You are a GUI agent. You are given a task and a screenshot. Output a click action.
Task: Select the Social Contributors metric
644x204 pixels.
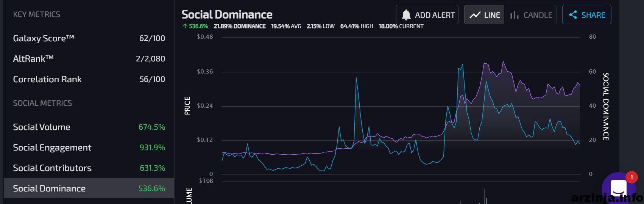(x=89, y=168)
